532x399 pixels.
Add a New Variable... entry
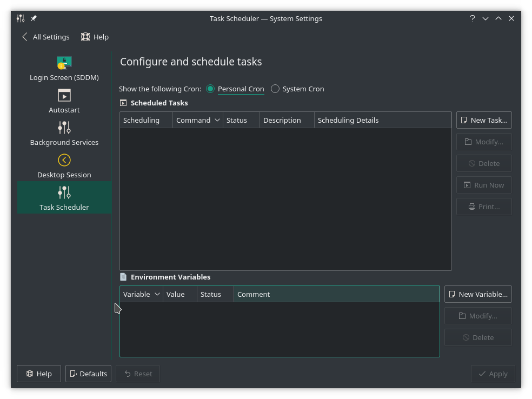[x=477, y=294]
